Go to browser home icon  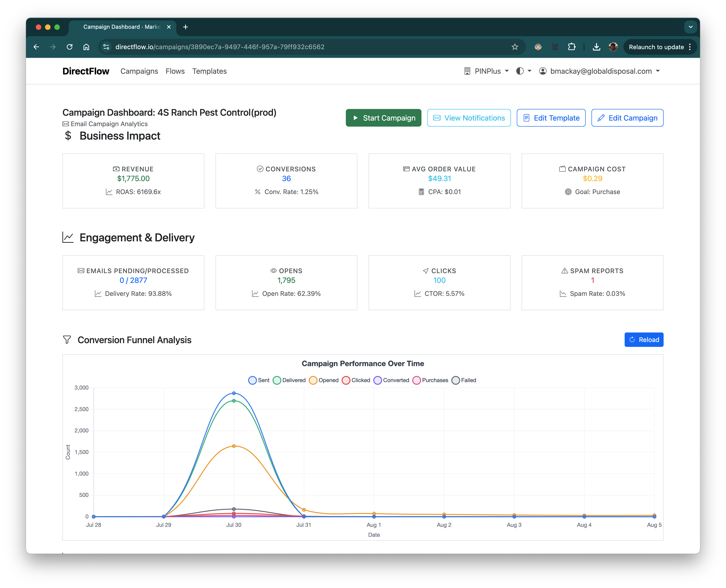point(86,47)
